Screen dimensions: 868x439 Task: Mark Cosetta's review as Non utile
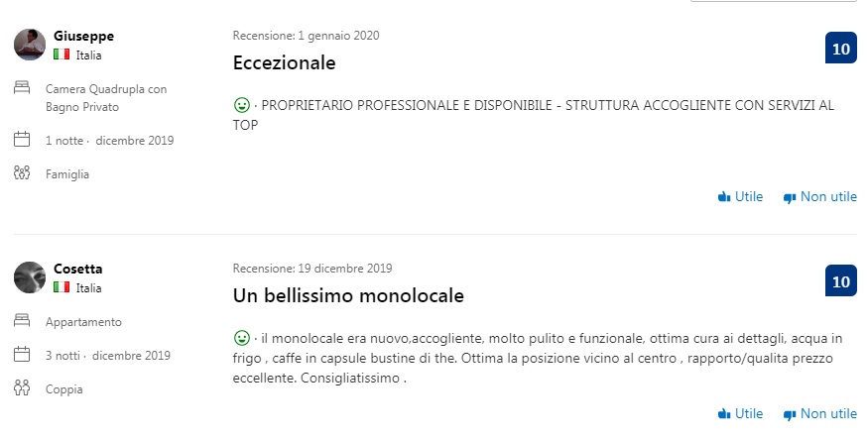tap(819, 413)
